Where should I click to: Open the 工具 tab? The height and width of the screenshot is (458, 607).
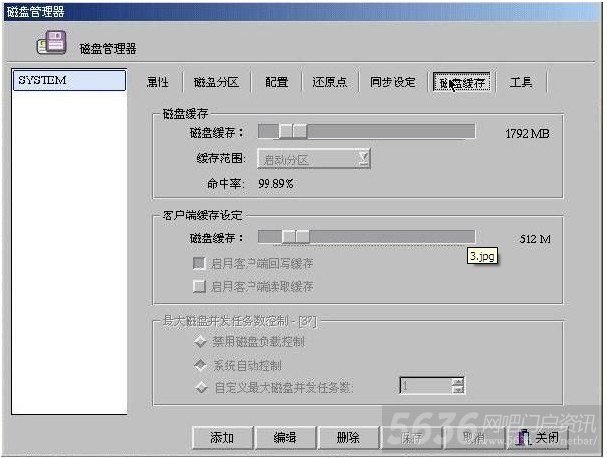[521, 82]
